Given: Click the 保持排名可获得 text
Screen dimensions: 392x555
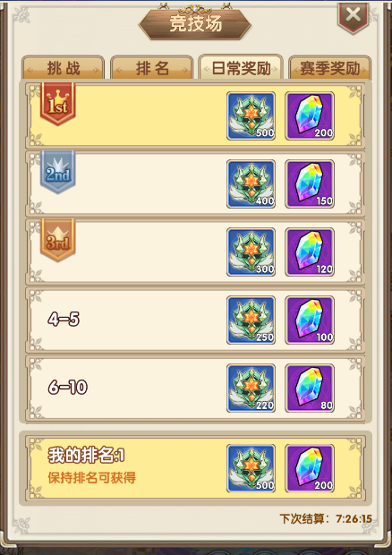Looking at the screenshot, I should click(91, 477).
